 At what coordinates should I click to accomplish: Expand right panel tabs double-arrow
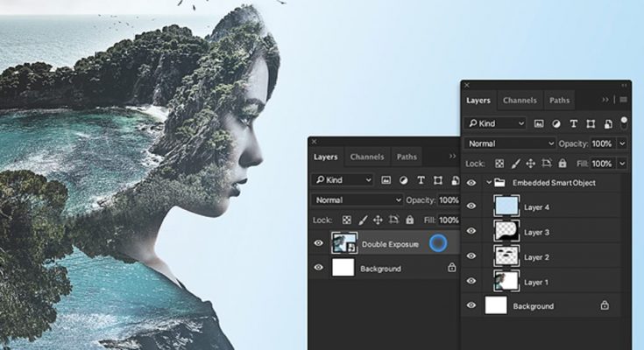pyautogui.click(x=605, y=100)
